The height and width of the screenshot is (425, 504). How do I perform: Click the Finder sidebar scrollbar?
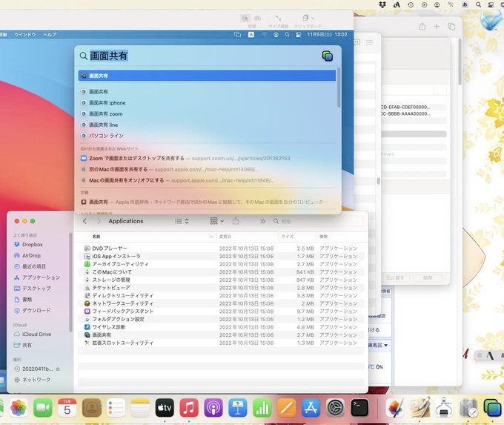click(x=70, y=283)
